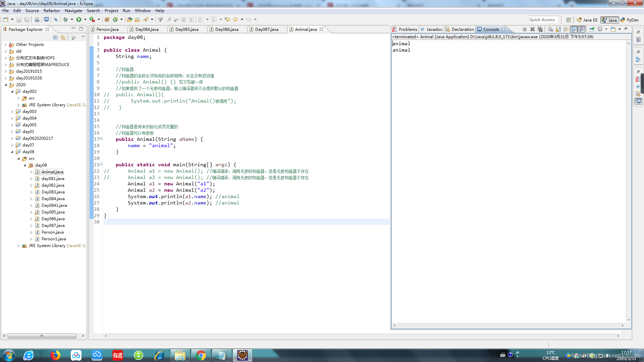Toggle Scroll Lock in Console
The width and height of the screenshot is (644, 362).
pos(558,29)
